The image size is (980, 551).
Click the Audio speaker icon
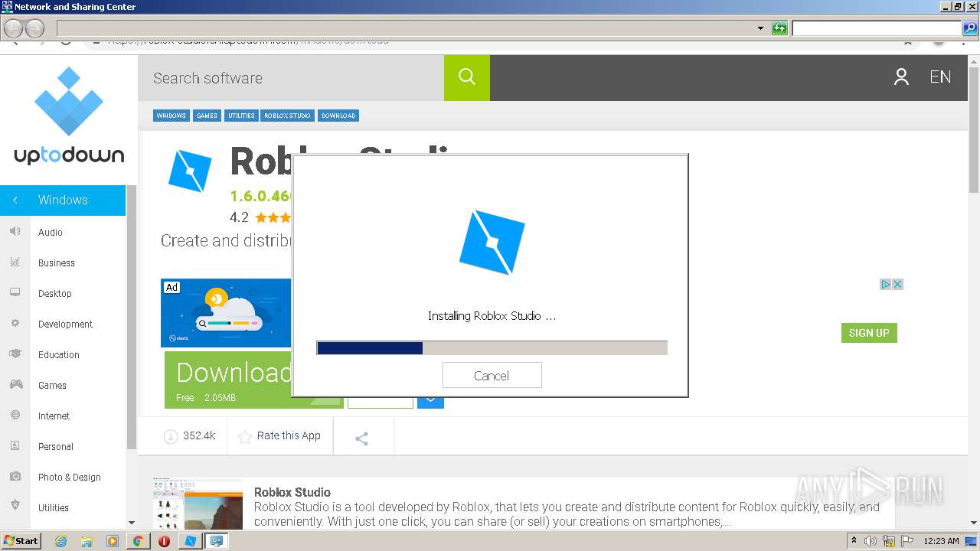tap(15, 231)
